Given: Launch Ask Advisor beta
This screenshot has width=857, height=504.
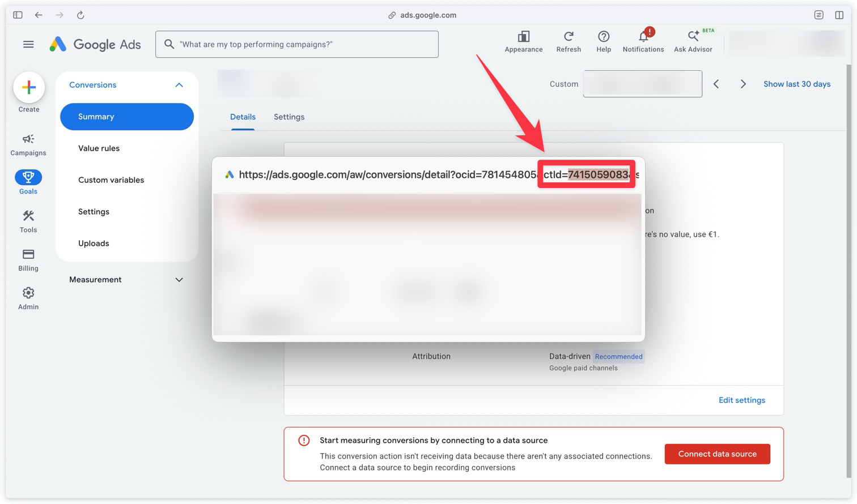Looking at the screenshot, I should coord(693,42).
